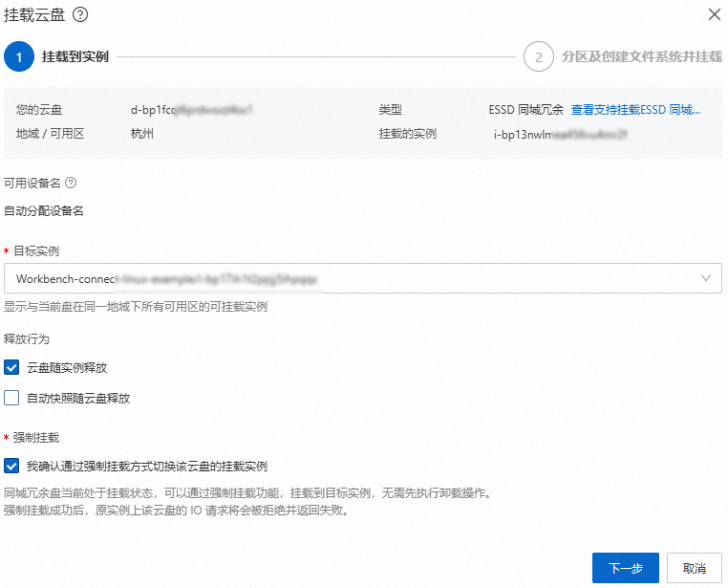The height and width of the screenshot is (588, 728).
Task: Select the attached instance ID i-bp13nwl
Action: [560, 135]
